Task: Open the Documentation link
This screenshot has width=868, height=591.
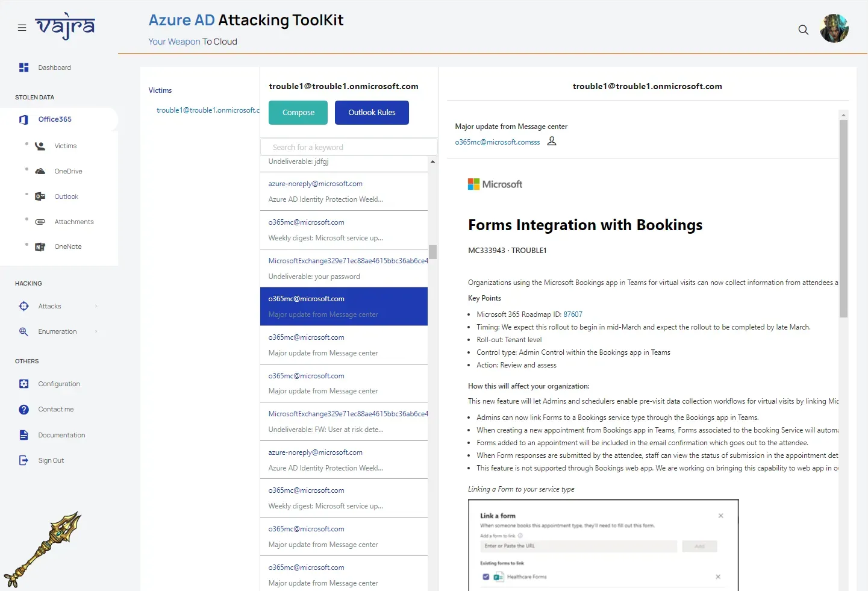Action: [x=61, y=435]
